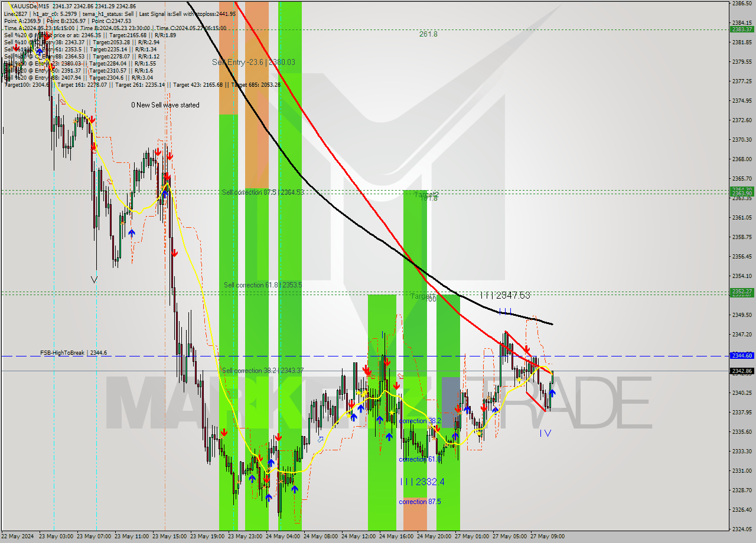Screen dimensions: 756x543
Task: Click the black 2344.60 price tag
Action: pyautogui.click(x=742, y=356)
